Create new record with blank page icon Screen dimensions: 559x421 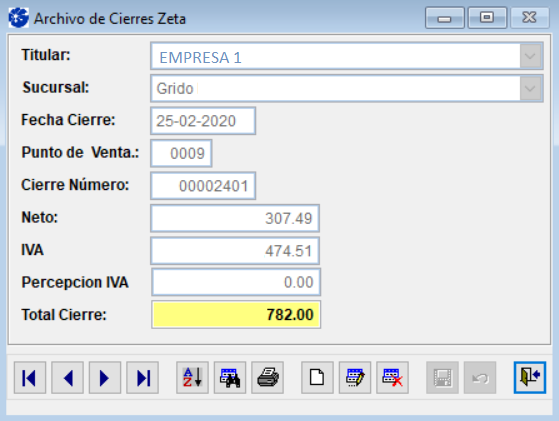pyautogui.click(x=317, y=378)
